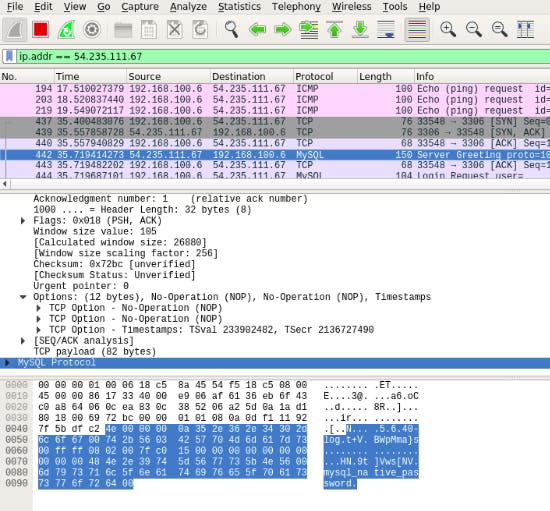The width and height of the screenshot is (550, 511).
Task: Expand the Flags: 0x018 (PSH, ACK) row
Action: point(23,221)
